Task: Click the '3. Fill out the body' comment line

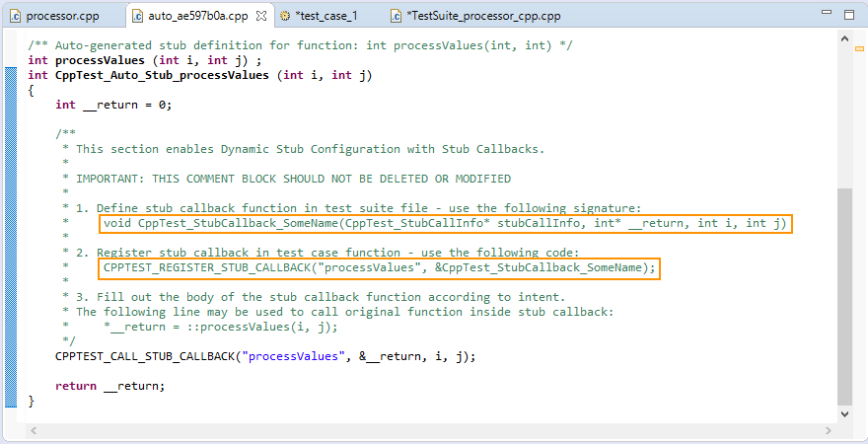Action: pyautogui.click(x=321, y=297)
